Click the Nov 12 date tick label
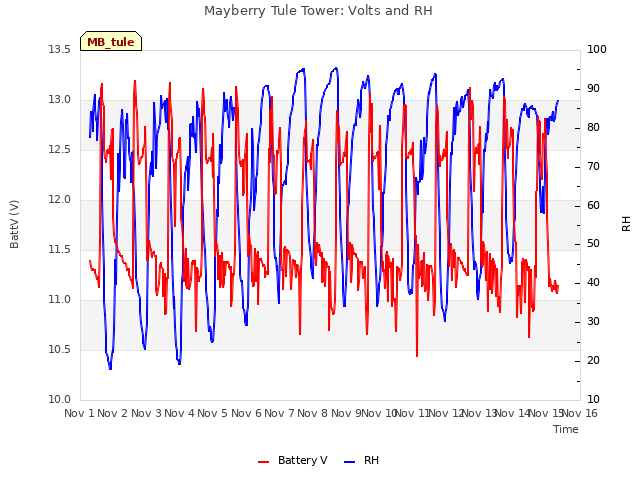 pos(447,413)
